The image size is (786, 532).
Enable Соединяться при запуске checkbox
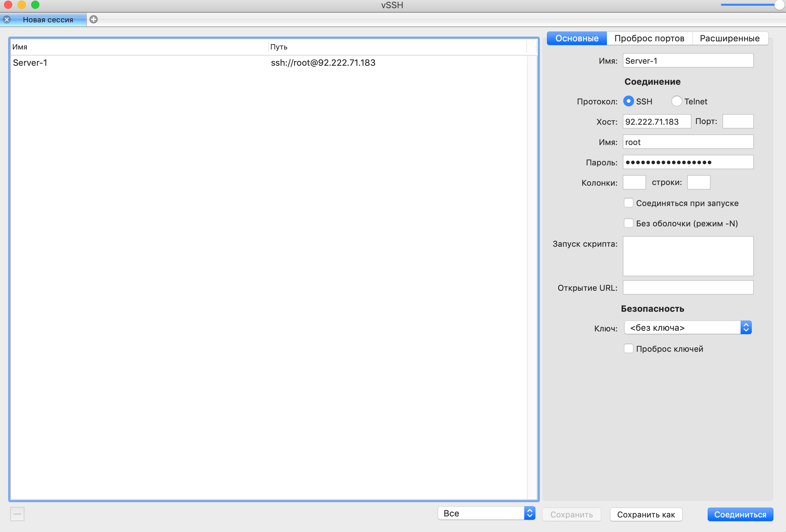coord(629,203)
